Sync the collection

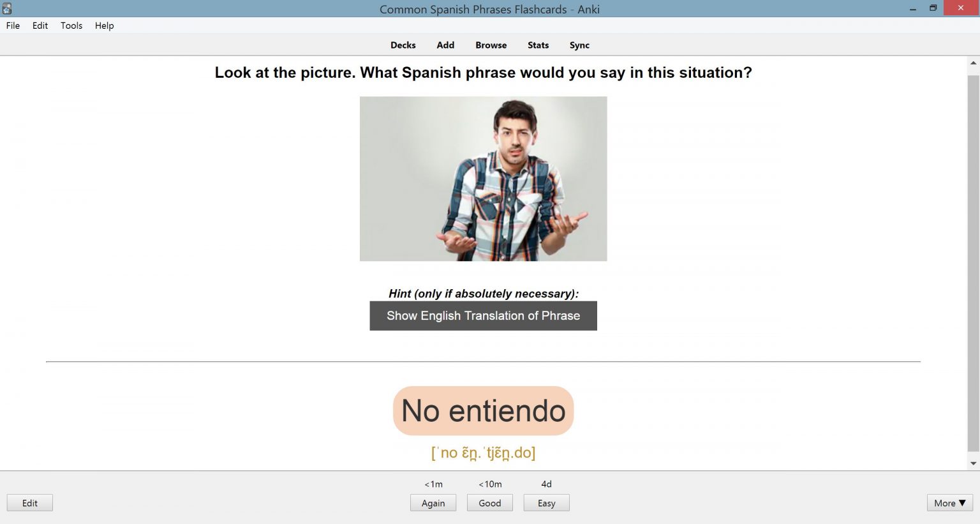tap(579, 45)
